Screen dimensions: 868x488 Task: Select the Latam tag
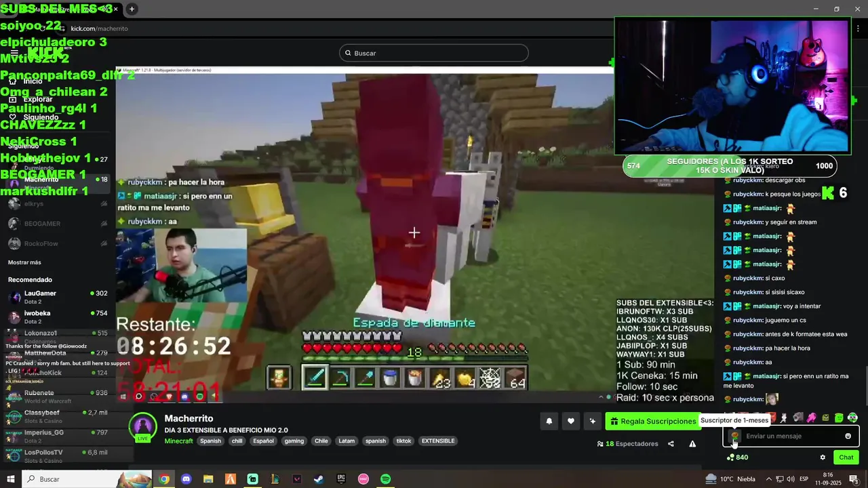pyautogui.click(x=347, y=441)
